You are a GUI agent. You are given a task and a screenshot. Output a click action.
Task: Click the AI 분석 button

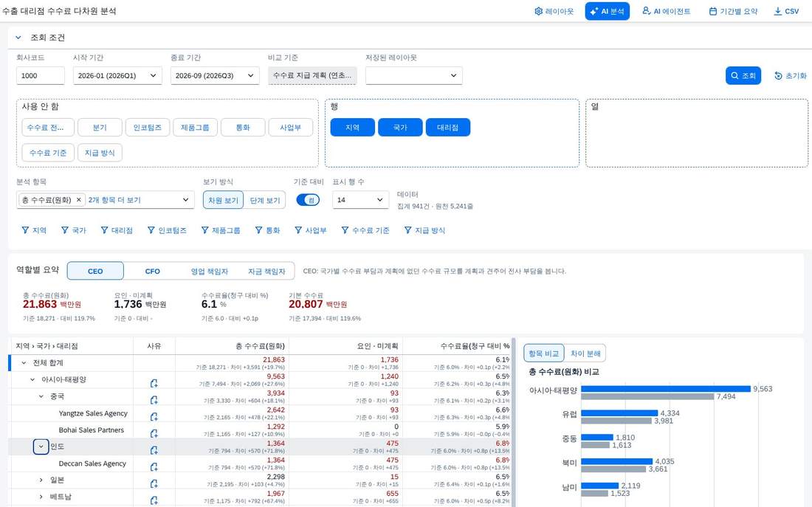click(607, 11)
